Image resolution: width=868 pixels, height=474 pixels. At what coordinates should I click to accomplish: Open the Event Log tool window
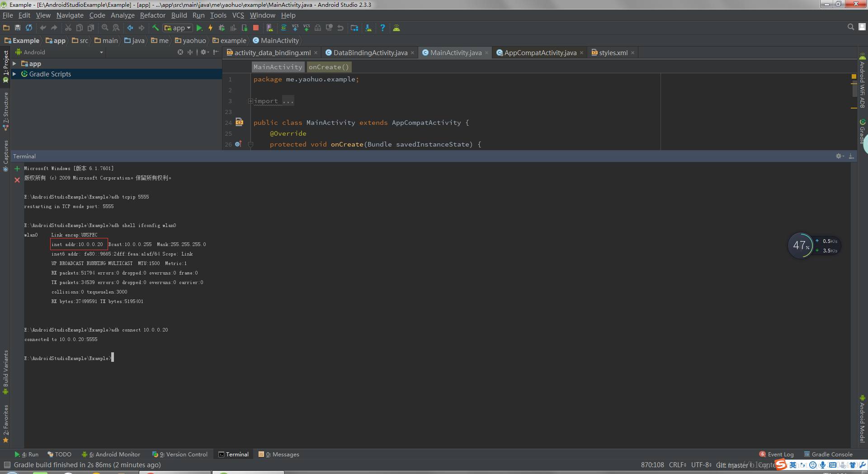[x=777, y=455]
